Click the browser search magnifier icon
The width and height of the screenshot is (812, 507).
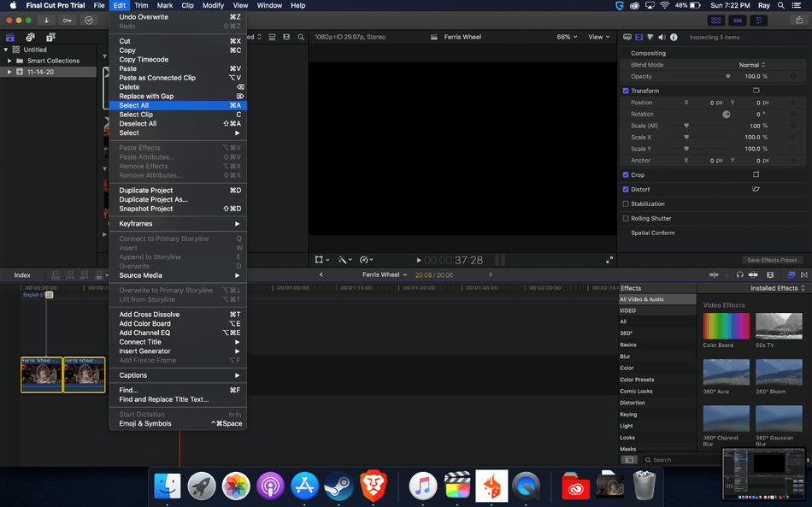(x=301, y=38)
